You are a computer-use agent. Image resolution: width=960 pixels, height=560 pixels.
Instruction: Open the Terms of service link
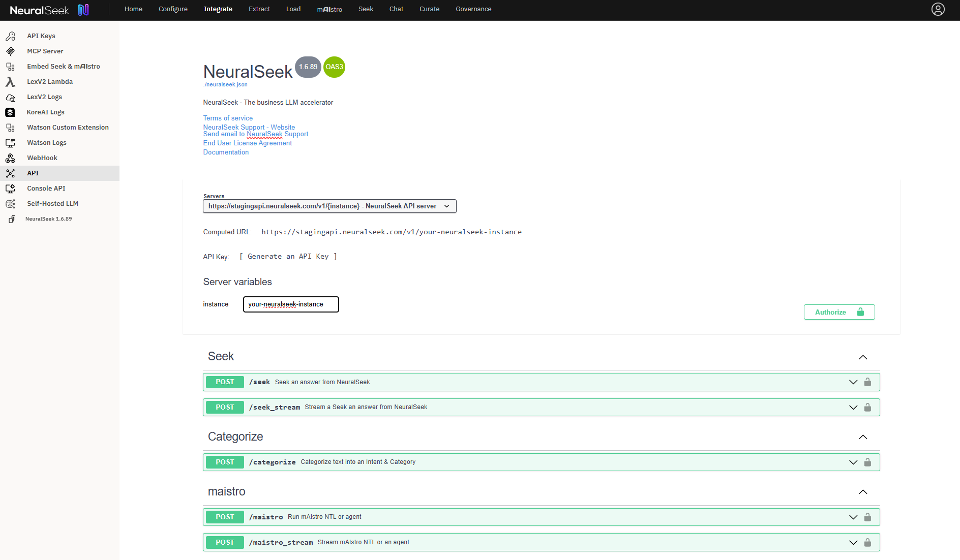coord(228,118)
